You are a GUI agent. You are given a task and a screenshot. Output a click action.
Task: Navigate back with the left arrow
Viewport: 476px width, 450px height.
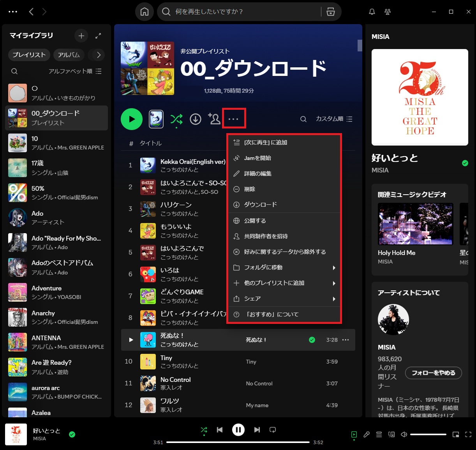pyautogui.click(x=31, y=12)
